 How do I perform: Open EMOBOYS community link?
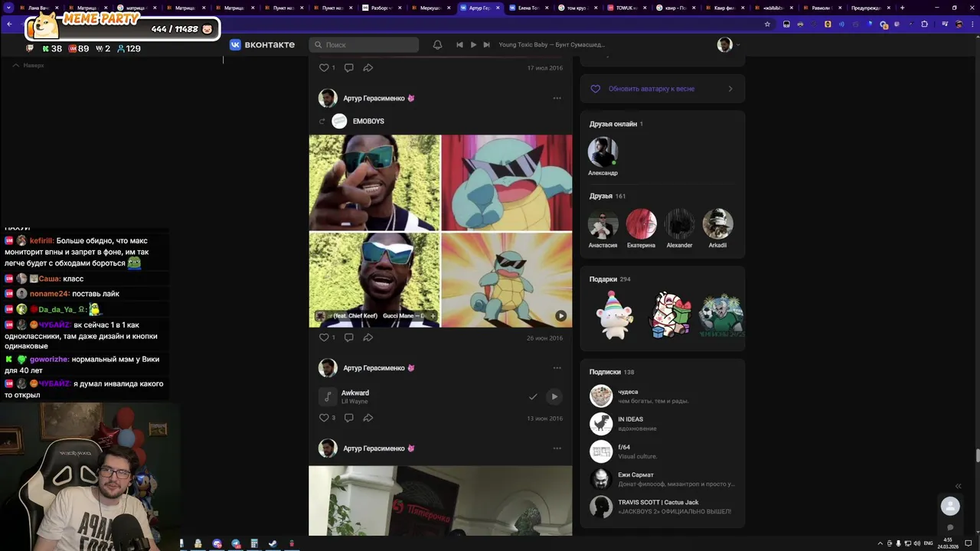(x=368, y=121)
